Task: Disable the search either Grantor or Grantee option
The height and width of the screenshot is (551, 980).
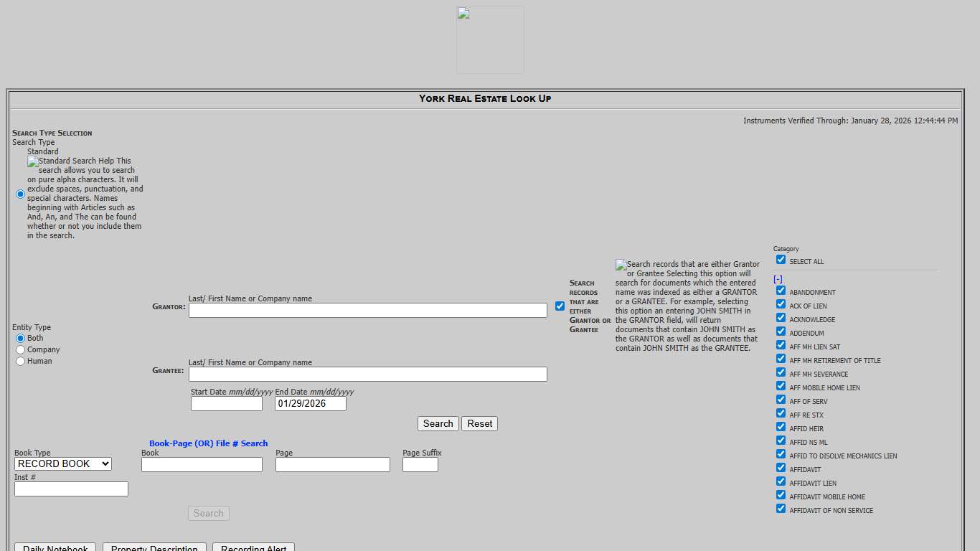Action: [x=560, y=306]
